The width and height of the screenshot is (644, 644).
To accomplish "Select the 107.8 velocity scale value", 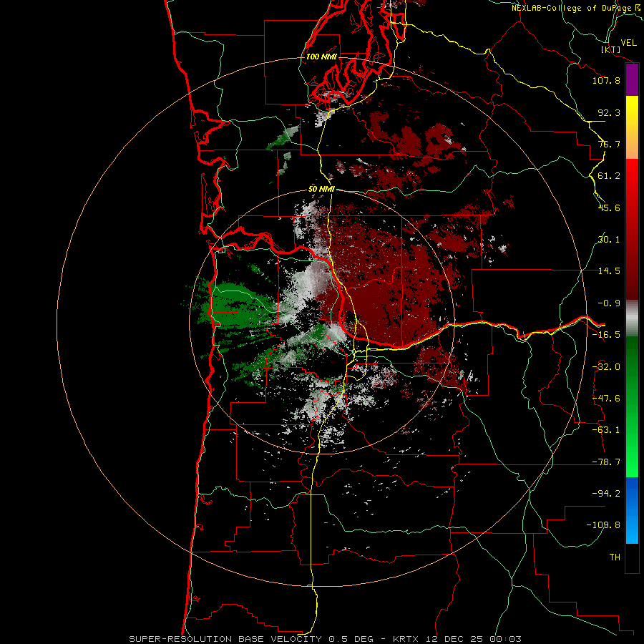I will [606, 80].
